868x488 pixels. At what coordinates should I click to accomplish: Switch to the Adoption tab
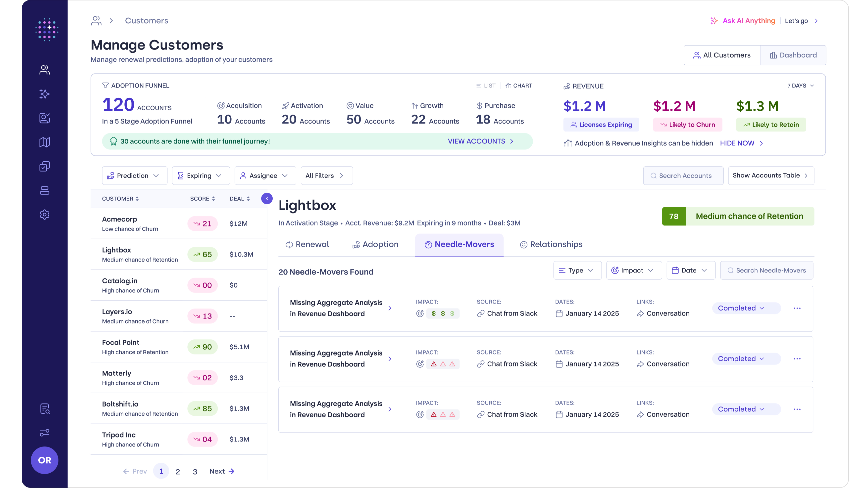(375, 244)
